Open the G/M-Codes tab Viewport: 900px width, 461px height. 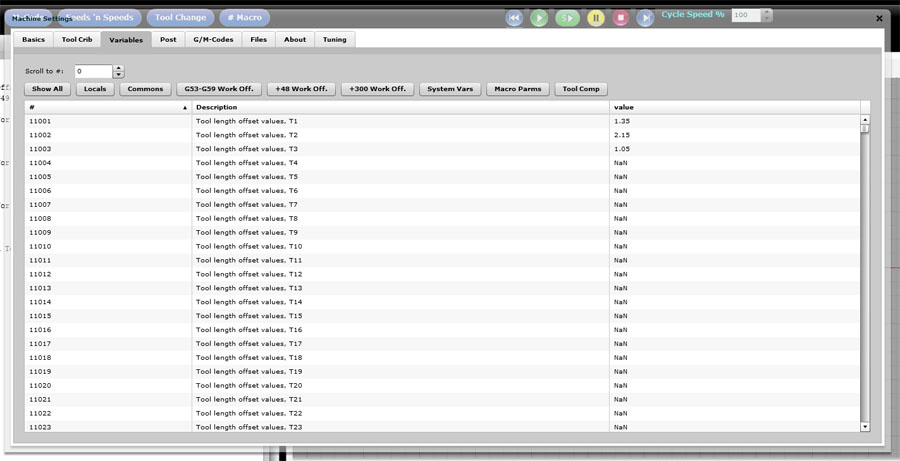coord(214,40)
